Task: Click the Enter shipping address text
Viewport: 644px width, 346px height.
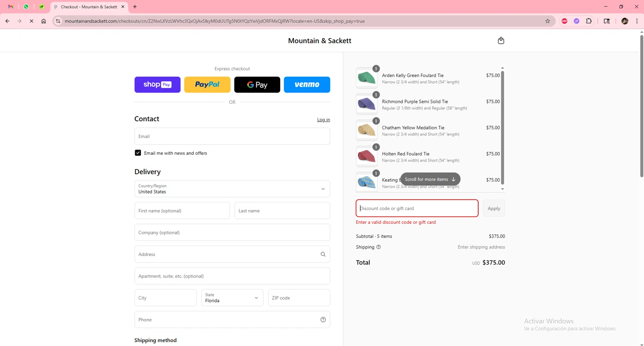Action: pyautogui.click(x=481, y=247)
